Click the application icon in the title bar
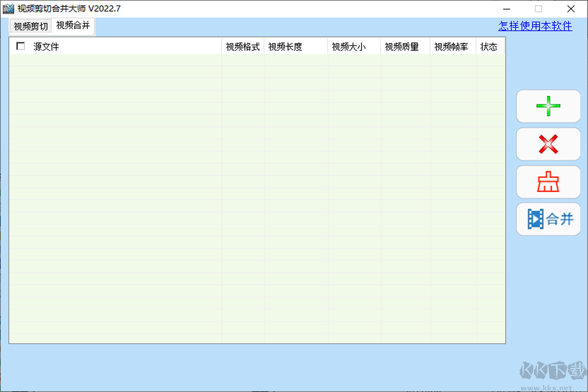The image size is (588, 392). (x=8, y=9)
